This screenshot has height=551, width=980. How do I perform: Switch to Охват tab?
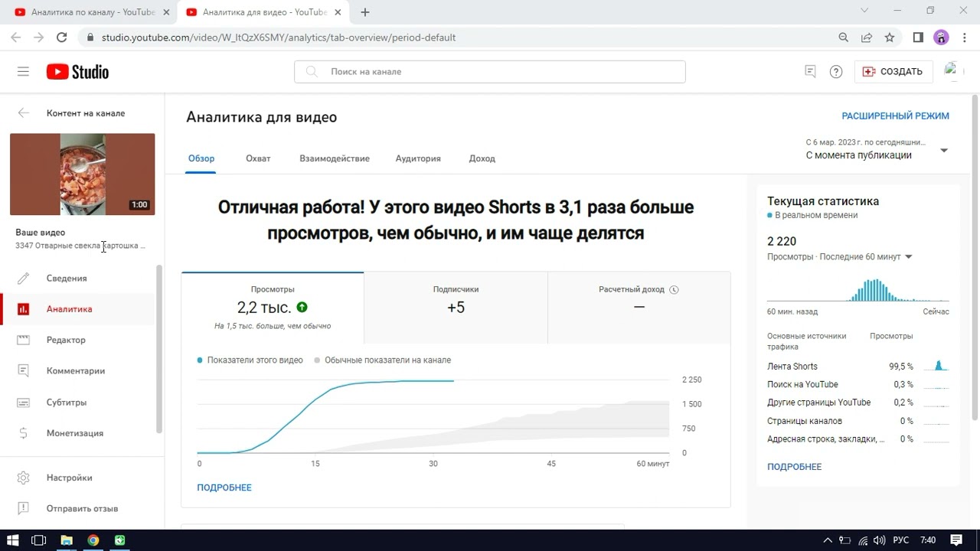pyautogui.click(x=258, y=158)
